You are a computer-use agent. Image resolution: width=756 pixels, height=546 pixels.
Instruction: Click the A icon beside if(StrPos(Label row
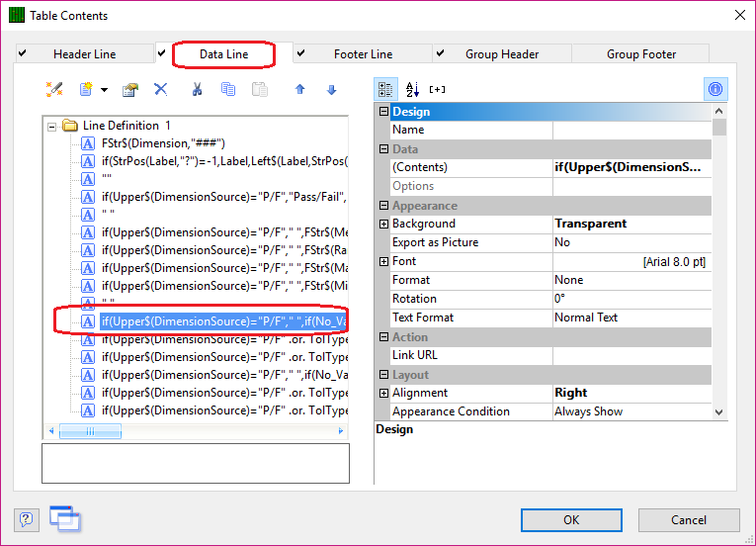(x=88, y=162)
